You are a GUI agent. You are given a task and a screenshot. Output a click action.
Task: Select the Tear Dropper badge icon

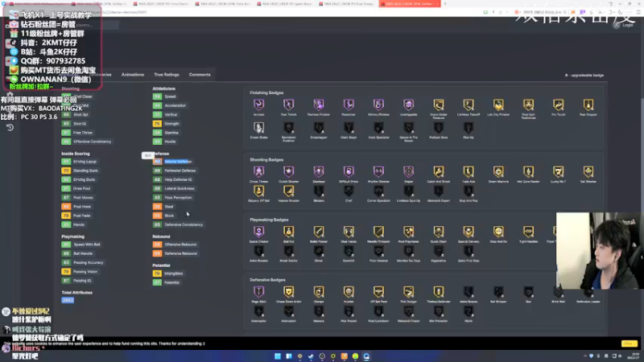click(588, 105)
